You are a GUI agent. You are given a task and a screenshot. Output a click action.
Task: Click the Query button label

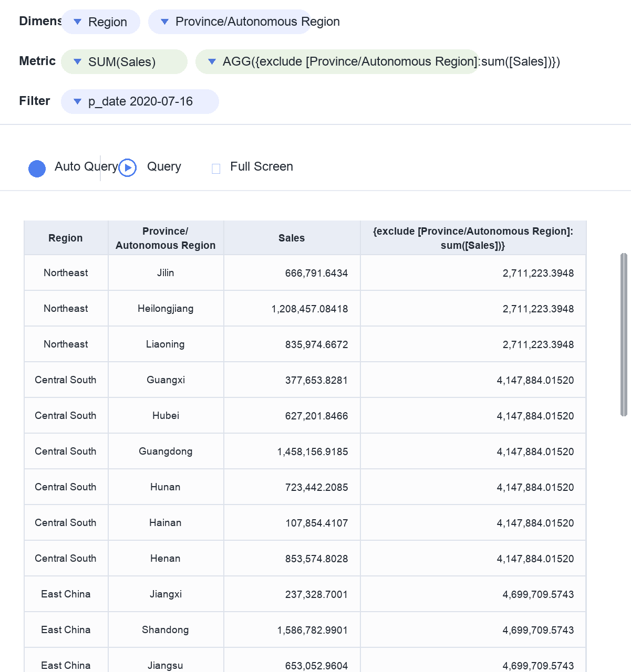click(x=164, y=166)
